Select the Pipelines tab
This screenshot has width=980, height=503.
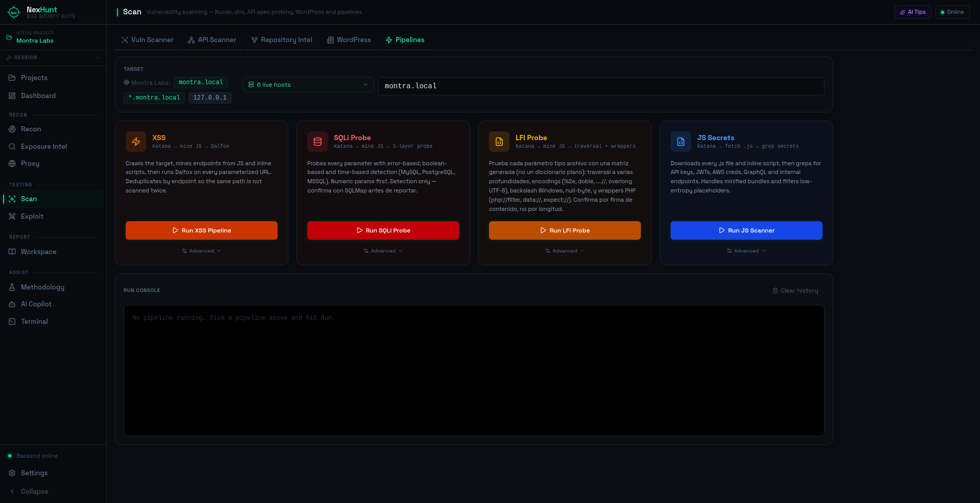click(x=405, y=40)
